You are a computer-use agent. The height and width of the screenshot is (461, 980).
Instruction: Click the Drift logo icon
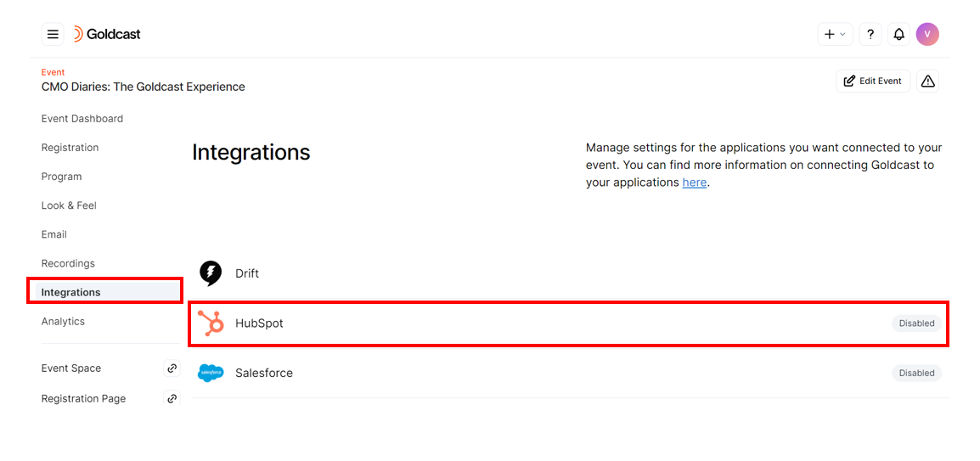point(211,273)
